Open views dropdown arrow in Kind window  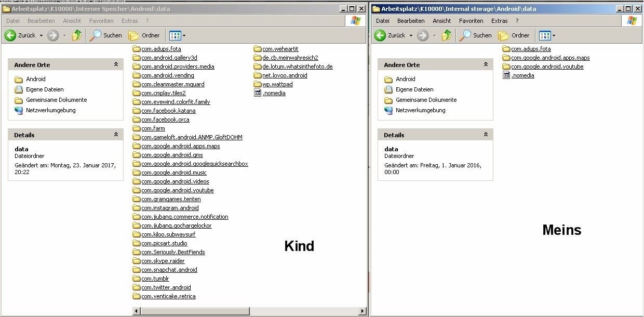click(x=184, y=35)
